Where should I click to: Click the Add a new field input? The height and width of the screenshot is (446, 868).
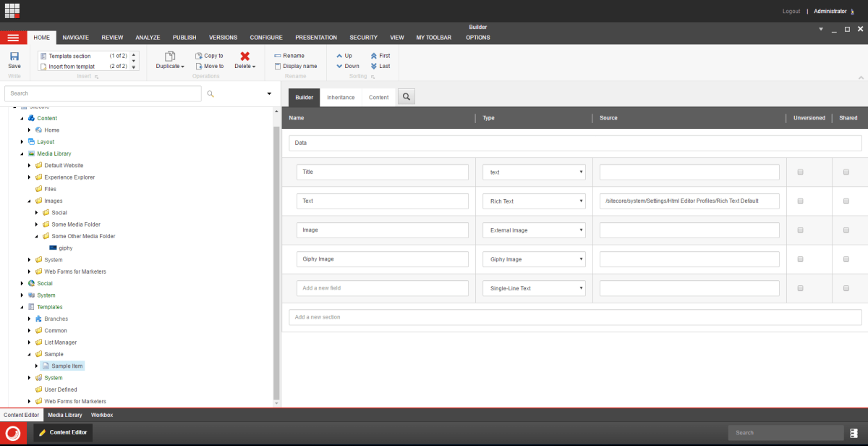point(383,288)
